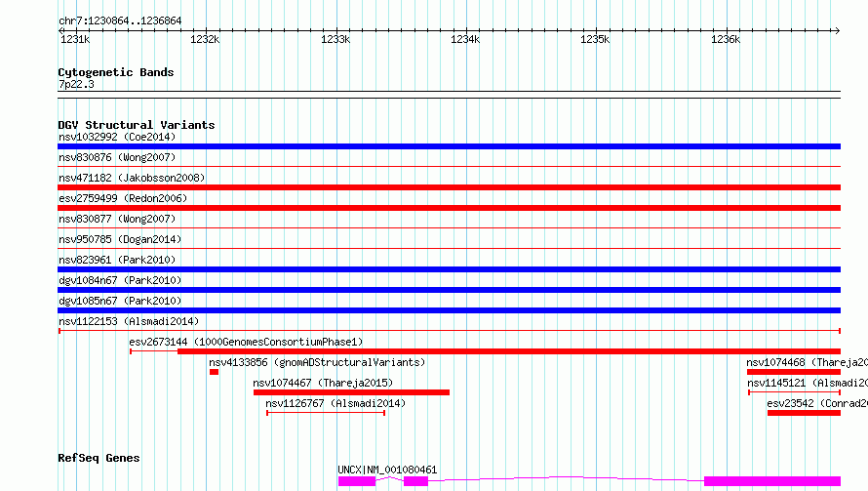Click the UNCX|NM_001080461 gene label

[x=387, y=470]
